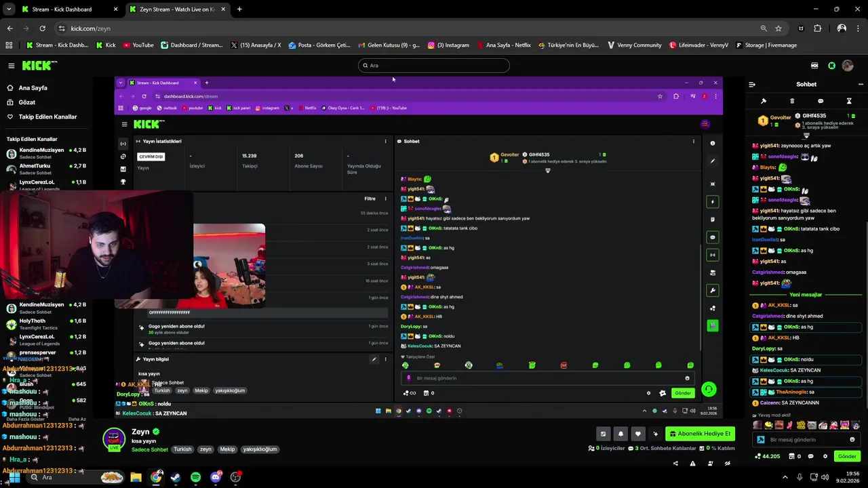Open File Explorer from taskbar
Viewport: 868px width, 488px height.
coord(136,477)
